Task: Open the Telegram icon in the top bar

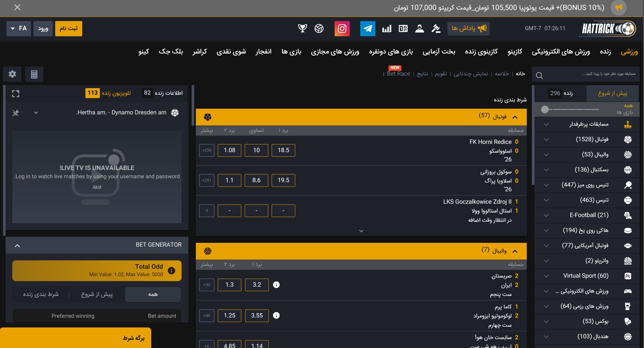Action: point(368,28)
